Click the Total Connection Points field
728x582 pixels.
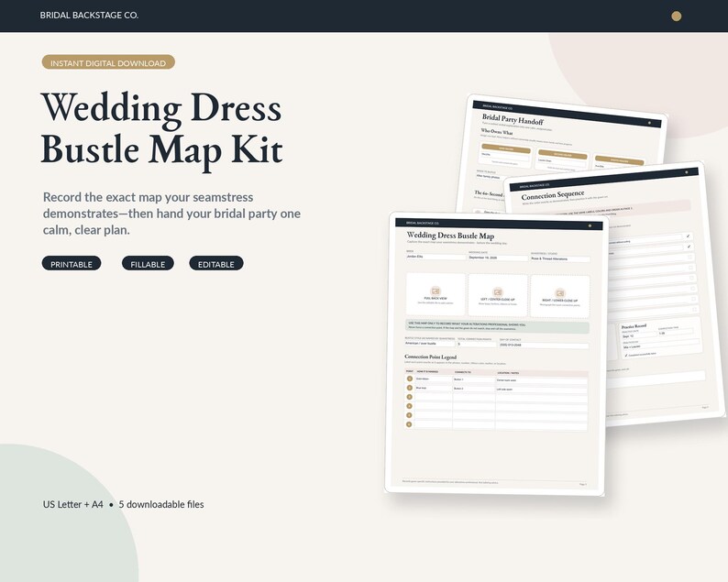click(x=478, y=345)
